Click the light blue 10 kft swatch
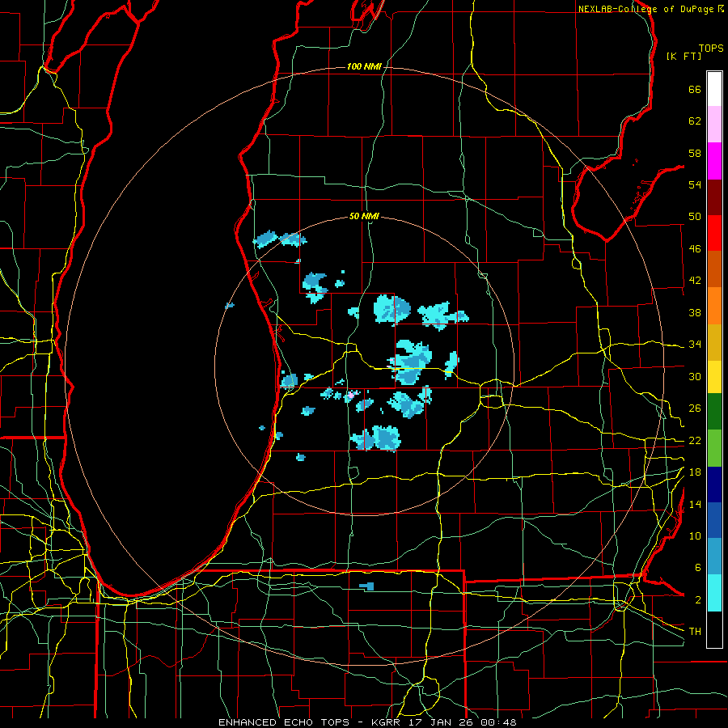The width and height of the screenshot is (728, 728). point(714,557)
